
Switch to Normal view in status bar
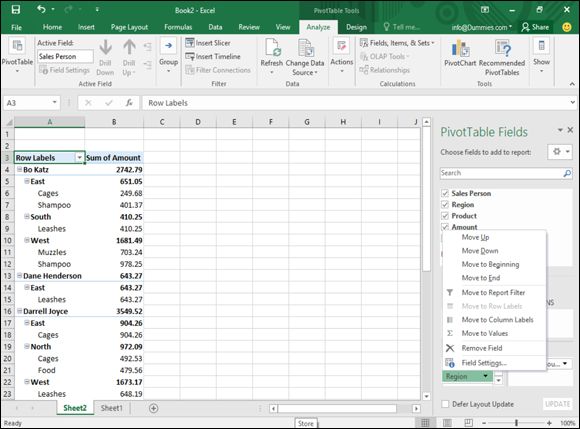pos(425,422)
